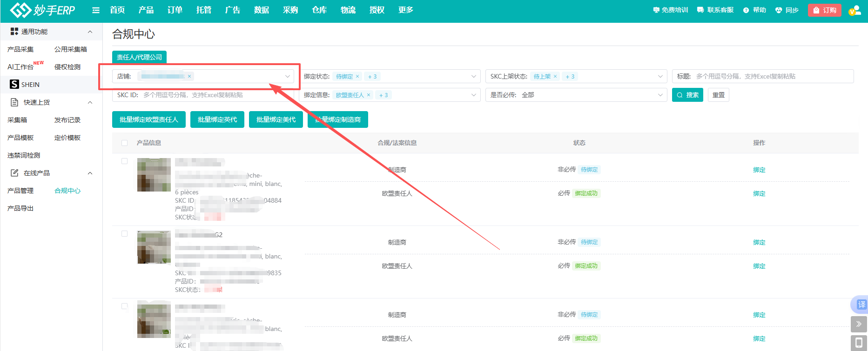Toggle the select-all checkbox in table header
868x351 pixels.
tap(124, 143)
